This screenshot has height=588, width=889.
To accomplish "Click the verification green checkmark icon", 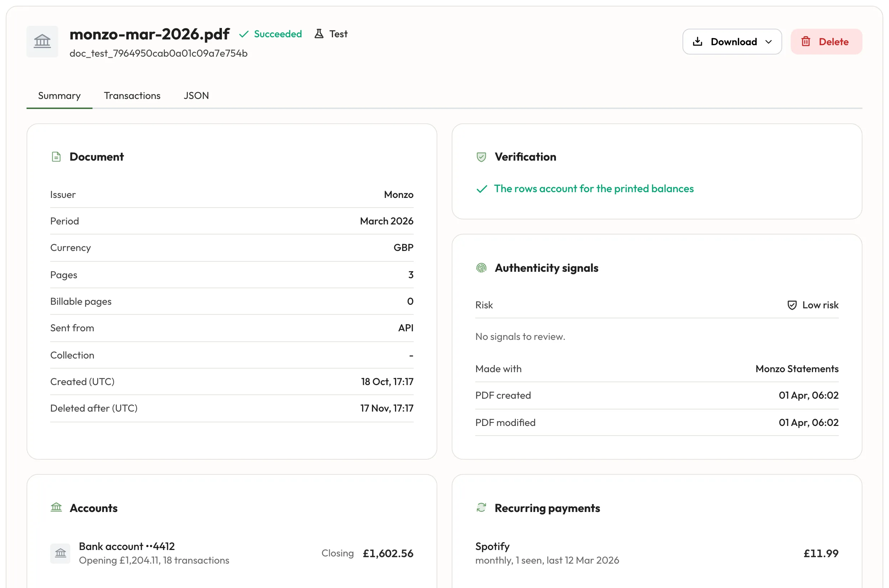I will pos(481,189).
